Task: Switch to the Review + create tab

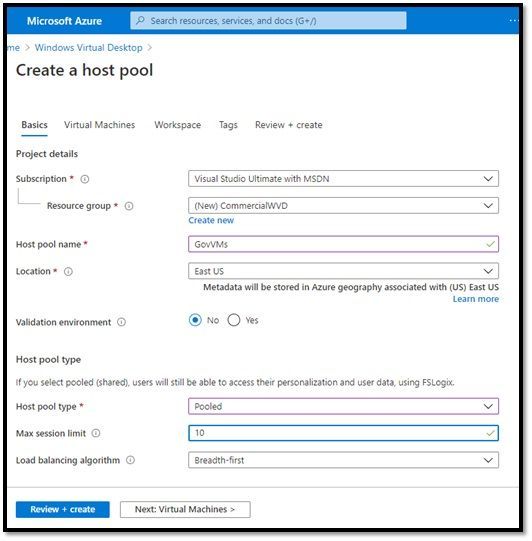Action: (288, 125)
